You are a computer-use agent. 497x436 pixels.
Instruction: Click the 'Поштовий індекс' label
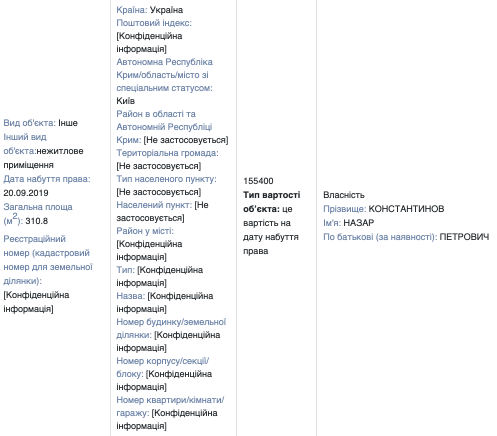pos(154,23)
